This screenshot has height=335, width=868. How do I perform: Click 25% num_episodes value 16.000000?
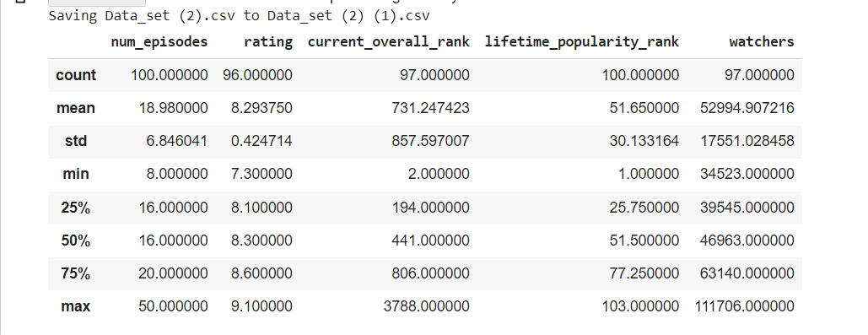click(x=173, y=208)
